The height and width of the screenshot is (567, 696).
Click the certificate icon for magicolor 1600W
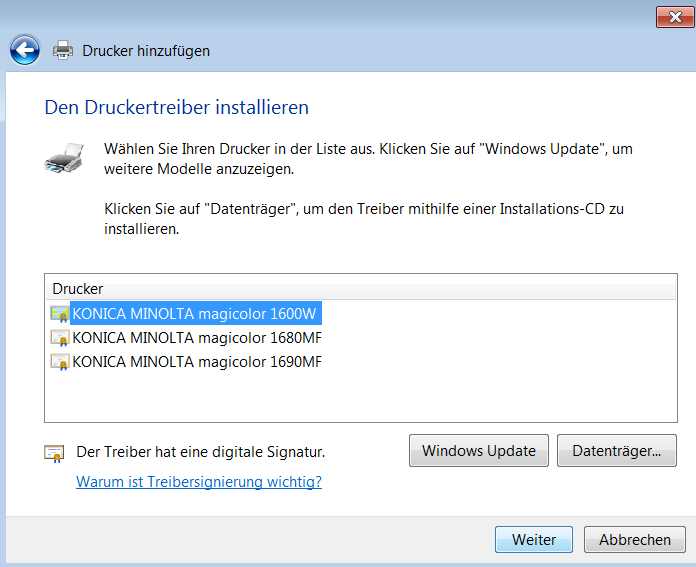click(59, 313)
